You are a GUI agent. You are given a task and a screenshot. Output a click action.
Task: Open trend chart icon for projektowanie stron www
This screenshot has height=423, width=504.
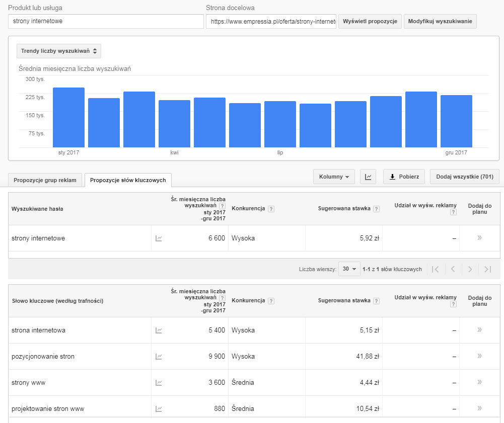159,409
